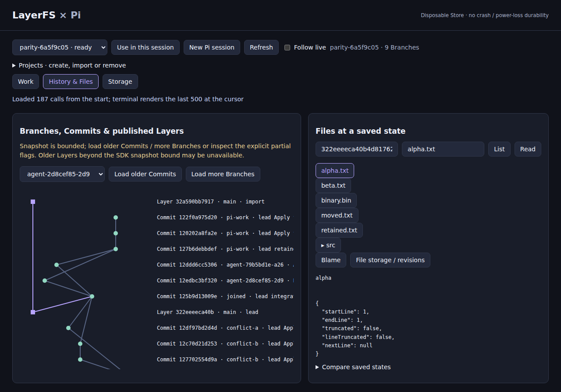Click the 'Commit 12df97bd2d4d · conflict-a' row text
This screenshot has width=561, height=392.
click(225, 328)
